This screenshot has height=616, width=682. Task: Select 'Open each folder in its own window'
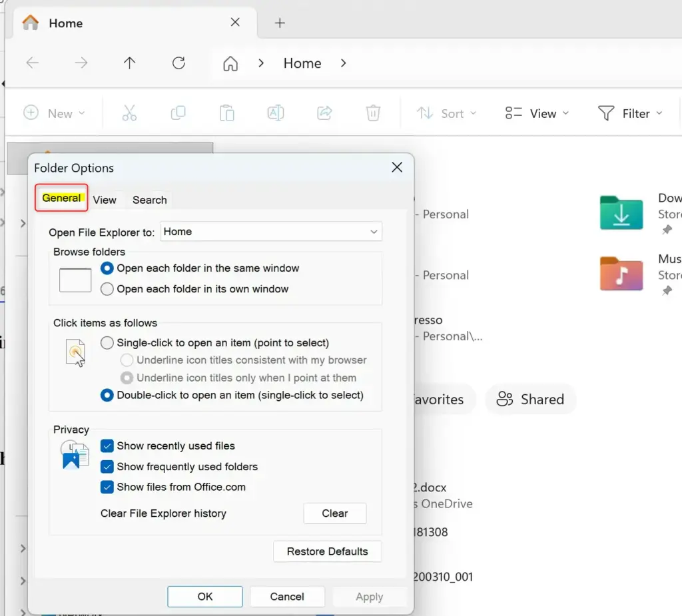(x=194, y=289)
